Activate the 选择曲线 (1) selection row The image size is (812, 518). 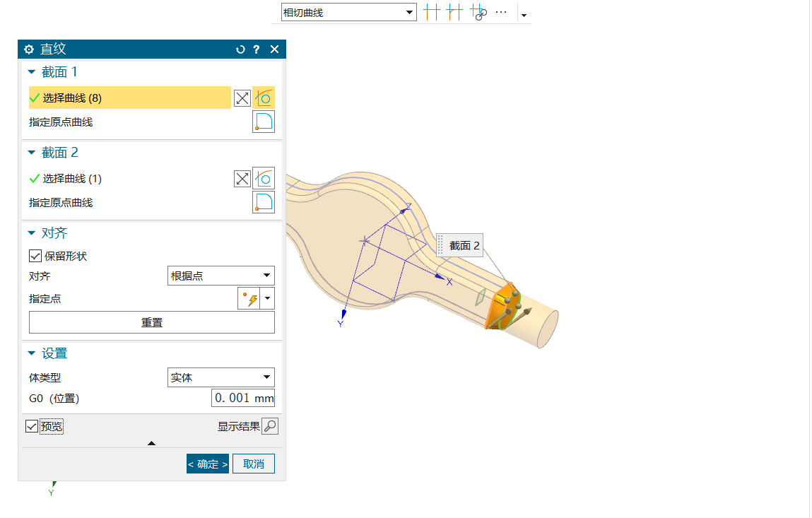129,179
